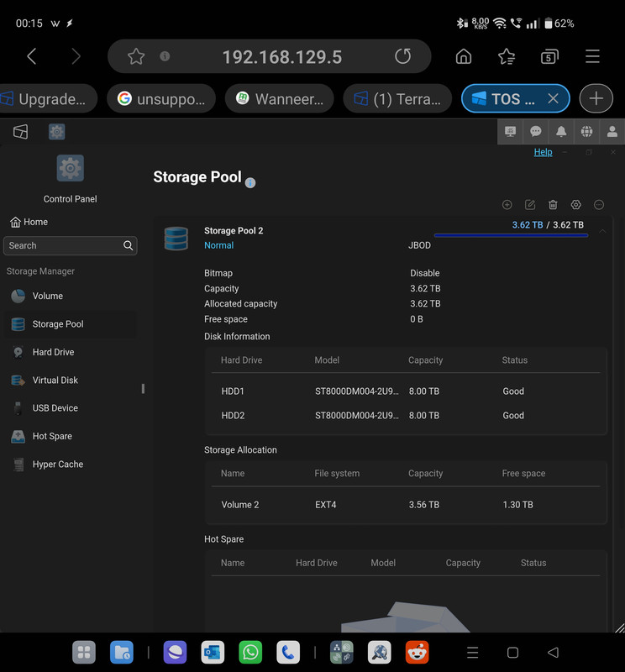Open browser home page
This screenshot has width=625, height=672.
pos(464,56)
